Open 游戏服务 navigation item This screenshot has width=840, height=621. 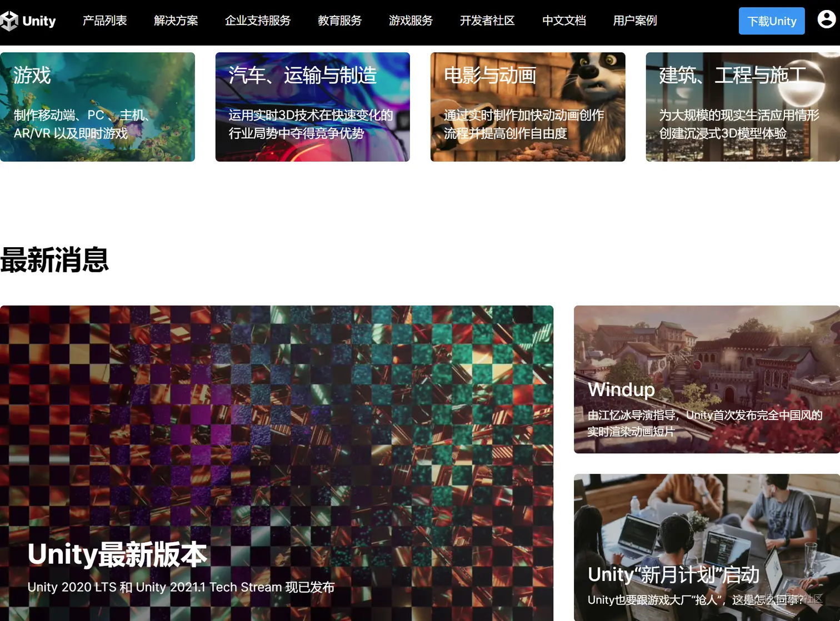411,21
